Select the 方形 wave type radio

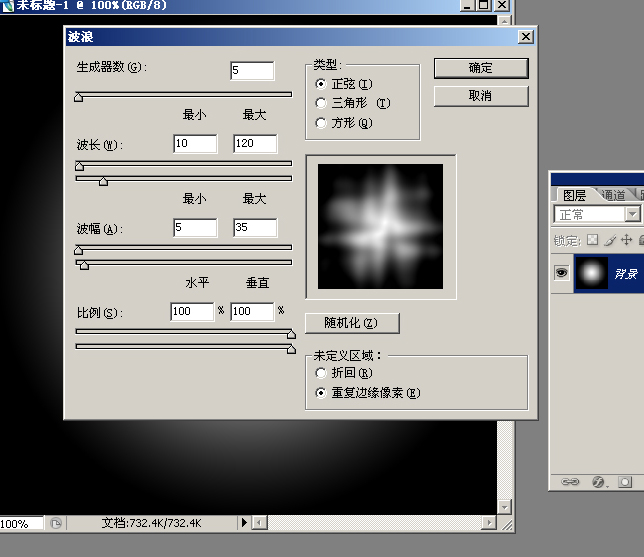pos(321,123)
